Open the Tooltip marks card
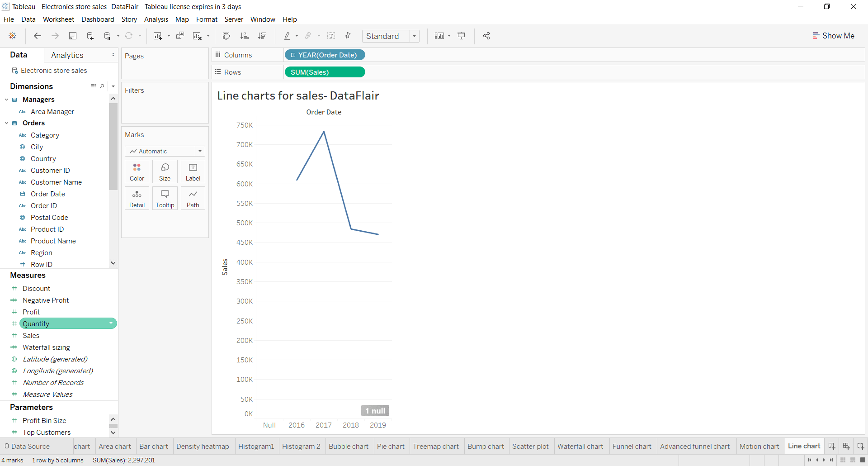 click(165, 198)
